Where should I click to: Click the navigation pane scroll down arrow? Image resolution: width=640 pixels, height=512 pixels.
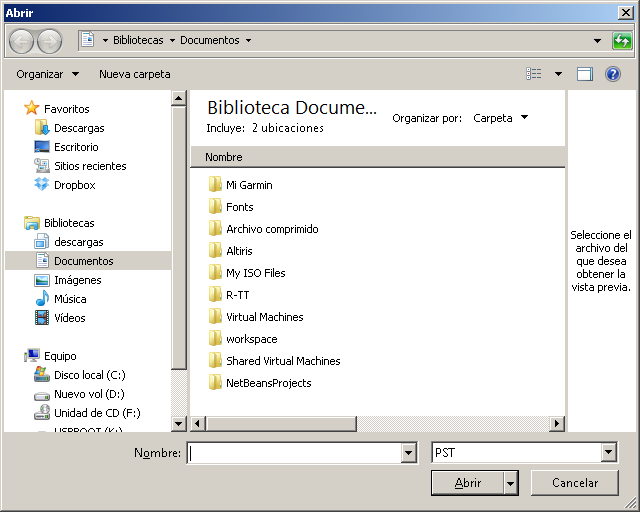[178, 423]
